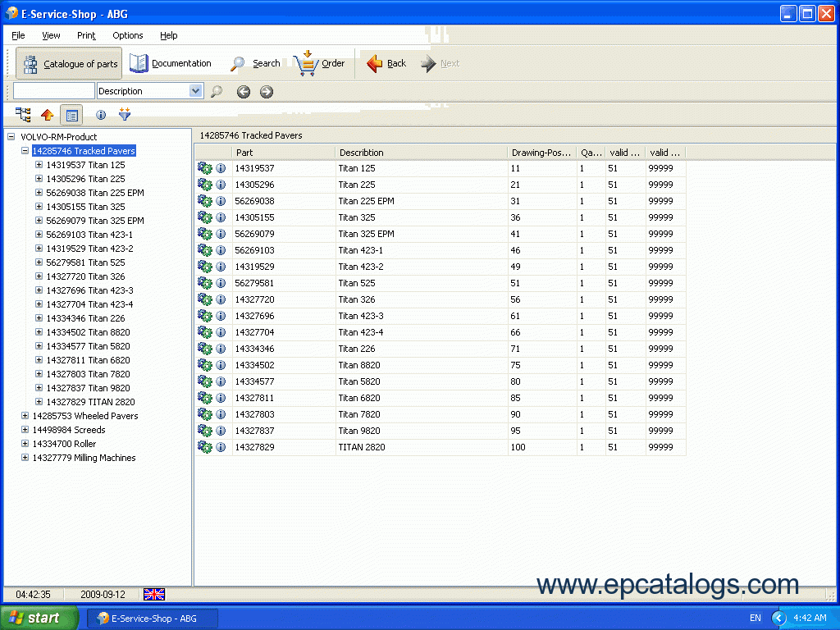Sort by the Describtion column header

tap(422, 153)
